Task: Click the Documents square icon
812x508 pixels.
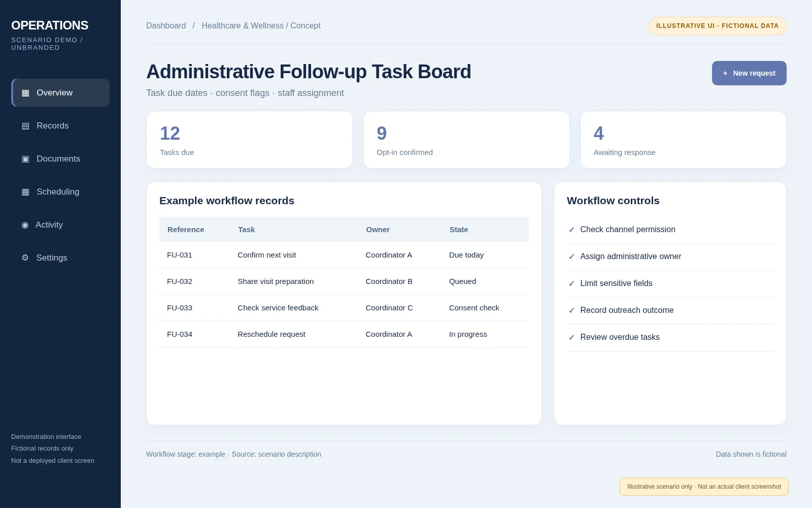Action: 25,159
